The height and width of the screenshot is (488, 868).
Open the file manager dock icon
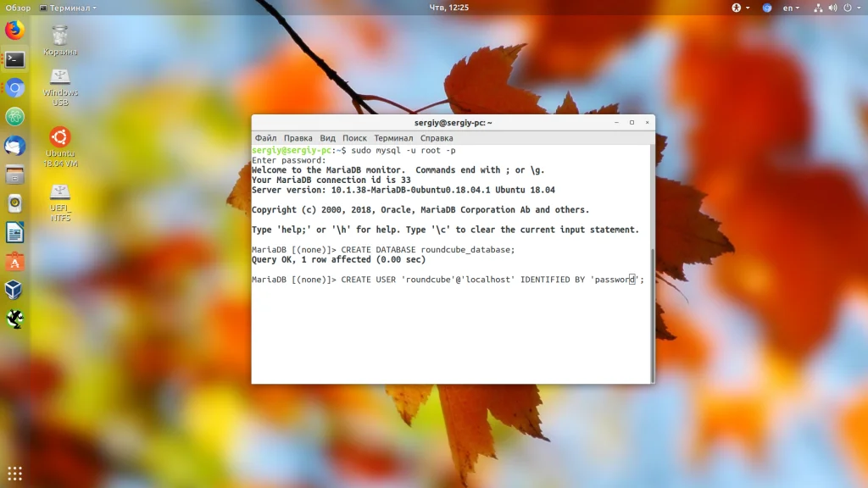point(15,175)
